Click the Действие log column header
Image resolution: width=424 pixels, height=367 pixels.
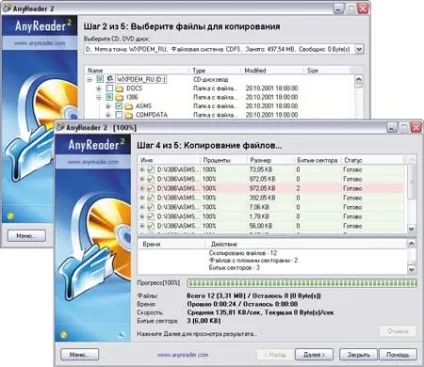click(306, 244)
